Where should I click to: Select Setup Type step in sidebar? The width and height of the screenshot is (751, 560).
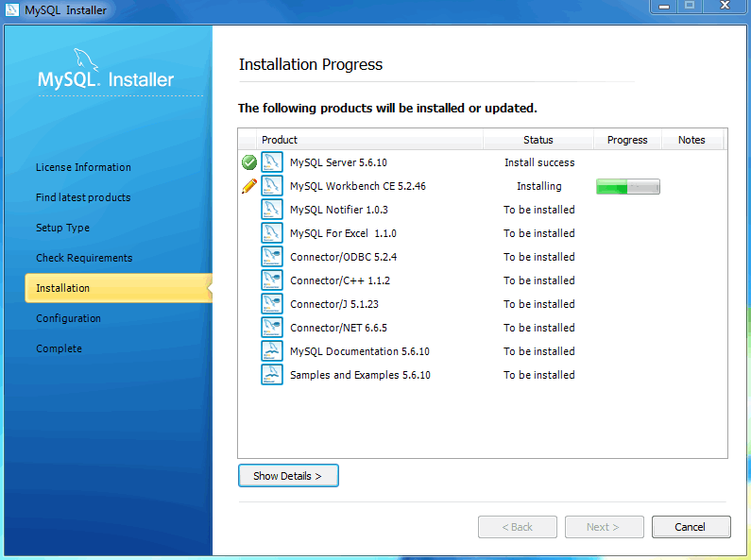[62, 228]
